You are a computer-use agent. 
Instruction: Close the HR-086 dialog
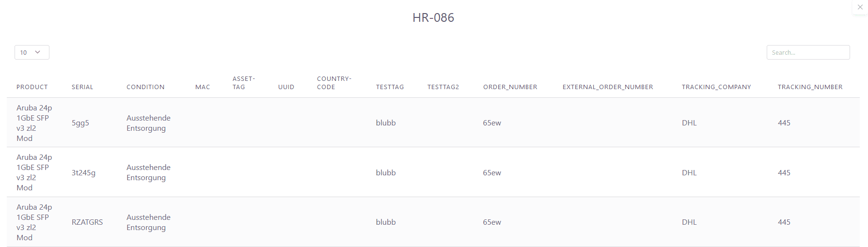pyautogui.click(x=860, y=7)
